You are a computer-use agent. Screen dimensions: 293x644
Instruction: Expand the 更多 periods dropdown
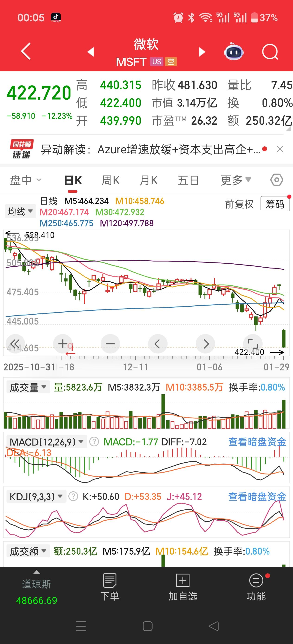point(236,180)
